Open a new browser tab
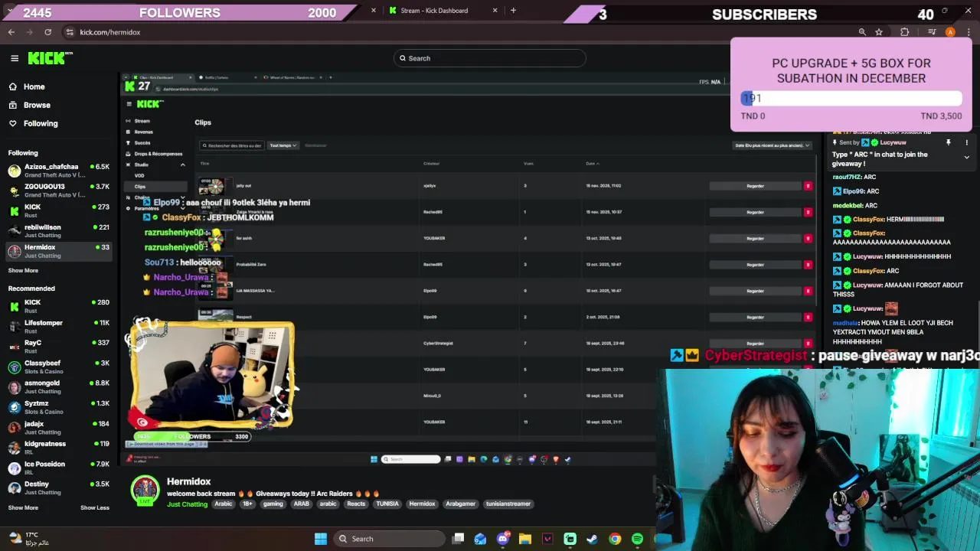The height and width of the screenshot is (551, 980). point(513,11)
